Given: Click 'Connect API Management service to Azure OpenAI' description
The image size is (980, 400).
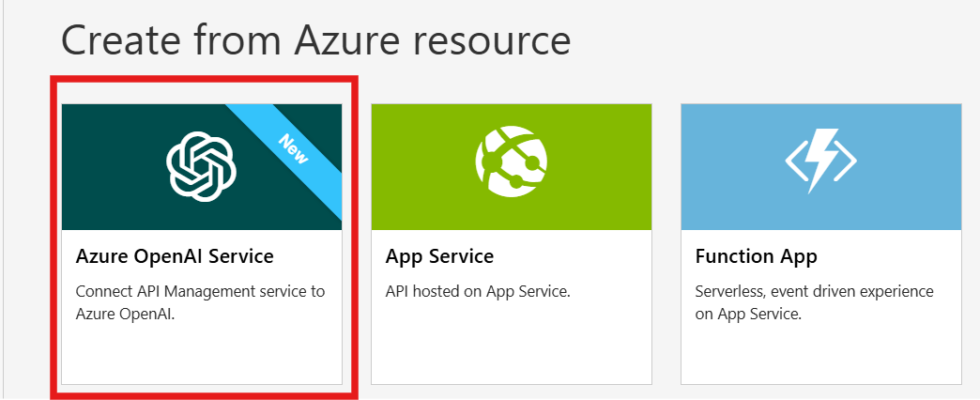Looking at the screenshot, I should tap(200, 302).
